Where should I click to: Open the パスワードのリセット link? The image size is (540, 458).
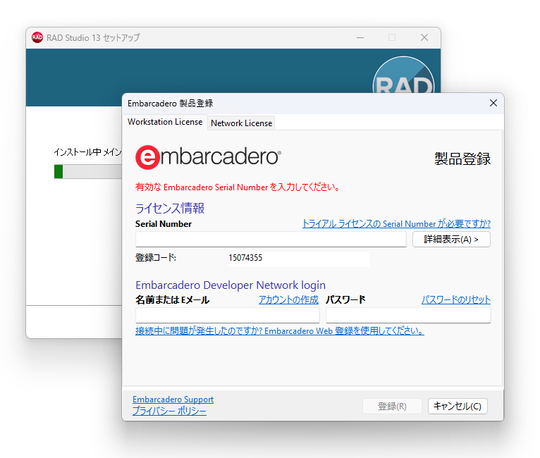pos(456,300)
